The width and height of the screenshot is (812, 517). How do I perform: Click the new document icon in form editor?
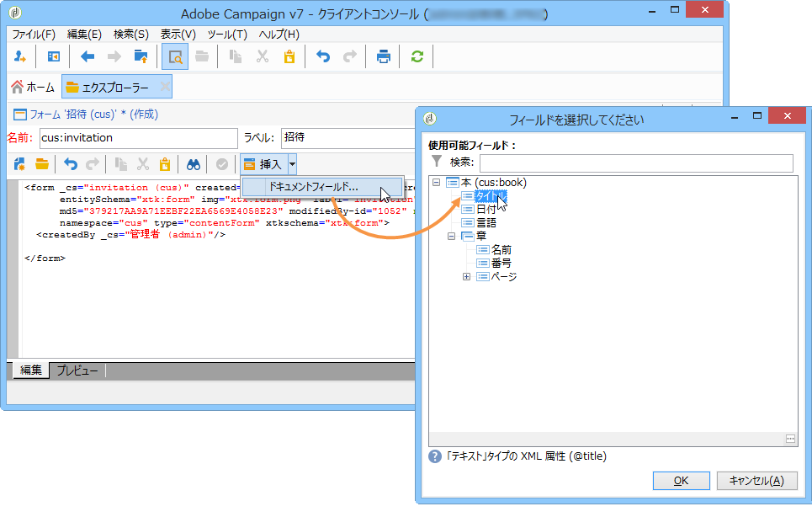point(19,165)
